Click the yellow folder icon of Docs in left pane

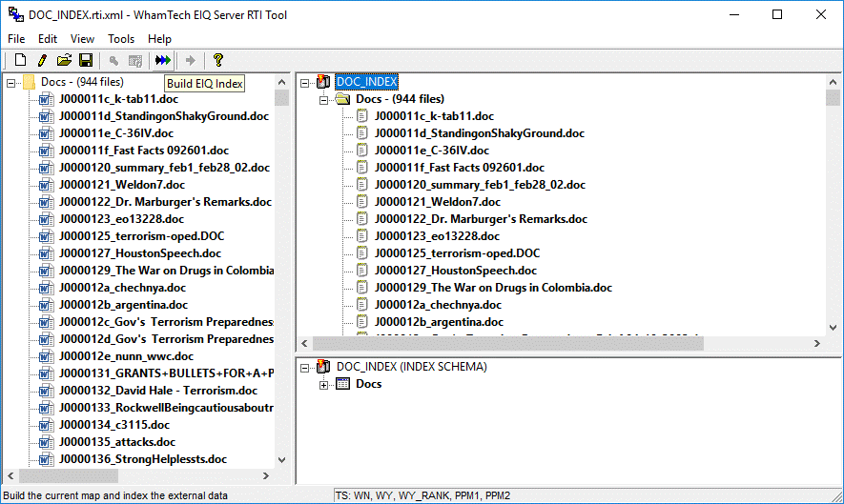point(29,82)
